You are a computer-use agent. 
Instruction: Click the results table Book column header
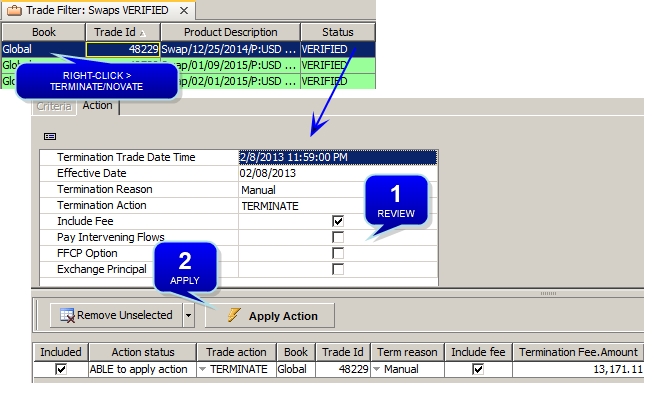point(296,352)
